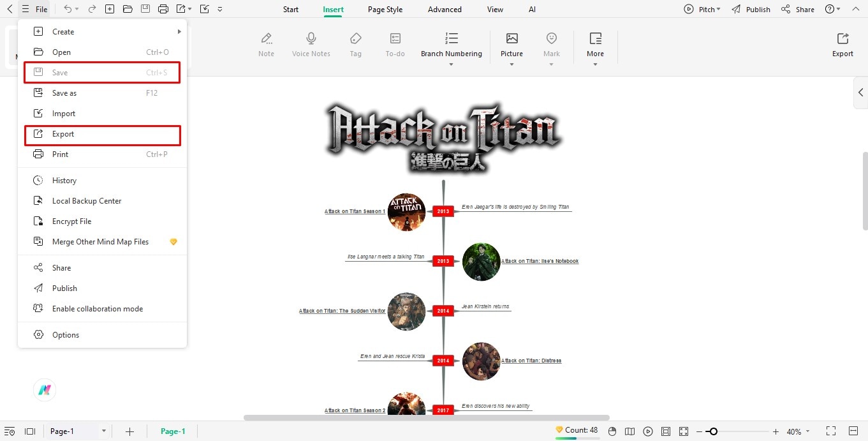Insert a Note from the ribbon
The height and width of the screenshot is (441, 868).
click(x=267, y=45)
